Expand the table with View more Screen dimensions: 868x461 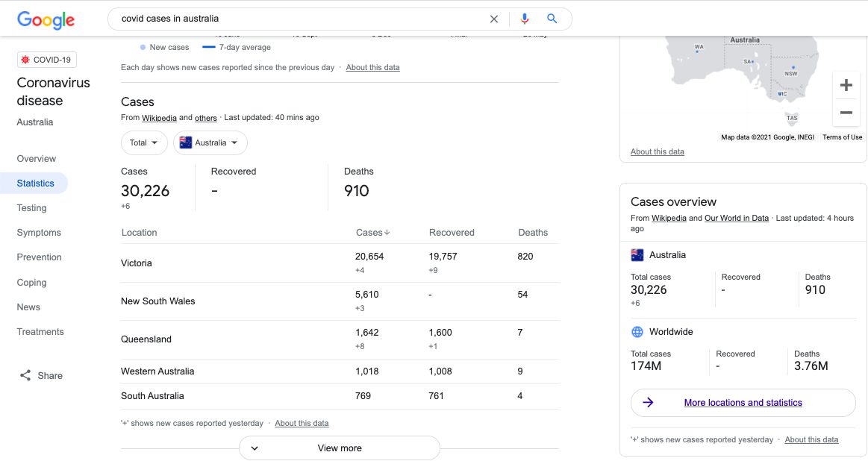(x=340, y=448)
